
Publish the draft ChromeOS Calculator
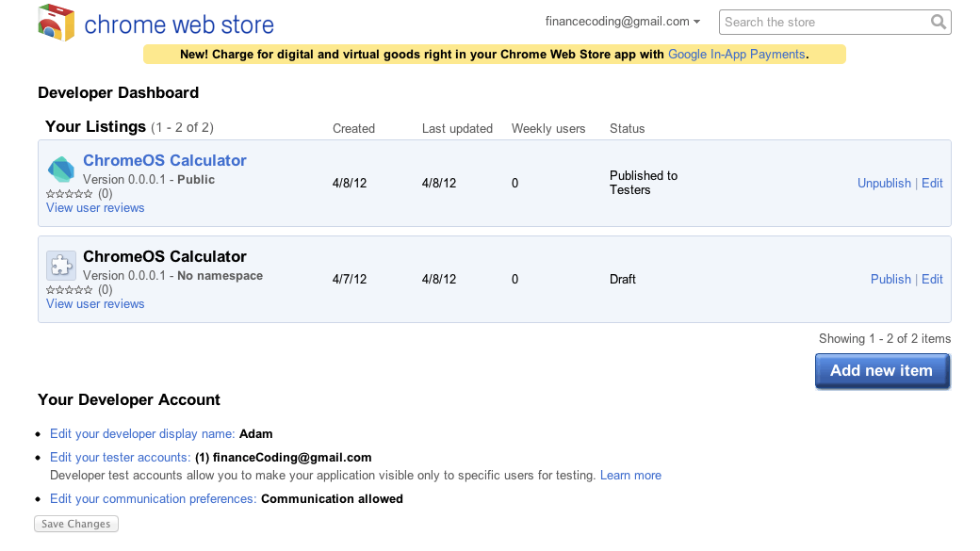click(890, 279)
